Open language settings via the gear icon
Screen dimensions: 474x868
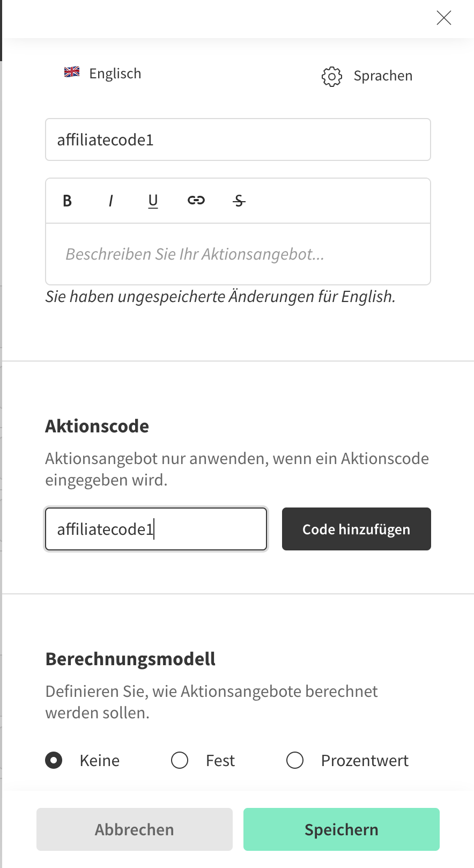332,77
